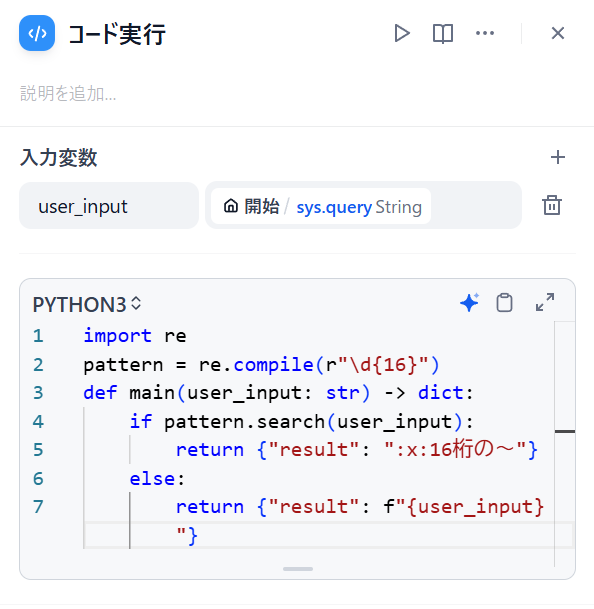Screen dimensions: 594x609
Task: Click the sys.query String variable selector
Action: tap(321, 206)
